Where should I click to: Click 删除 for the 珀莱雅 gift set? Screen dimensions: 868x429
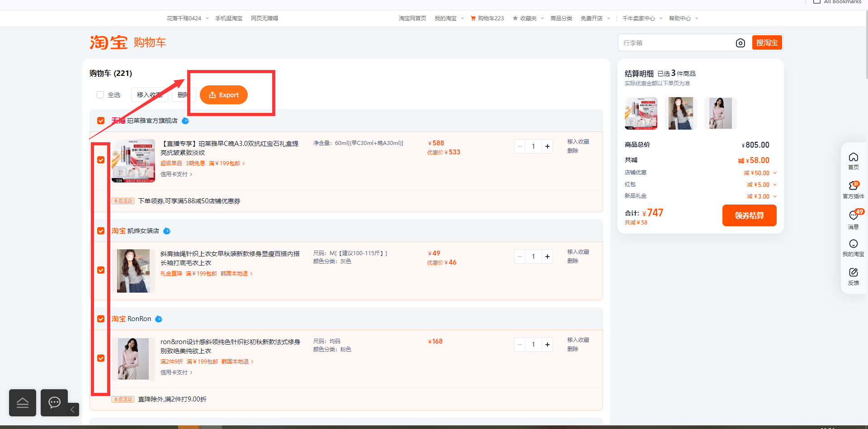coord(573,151)
